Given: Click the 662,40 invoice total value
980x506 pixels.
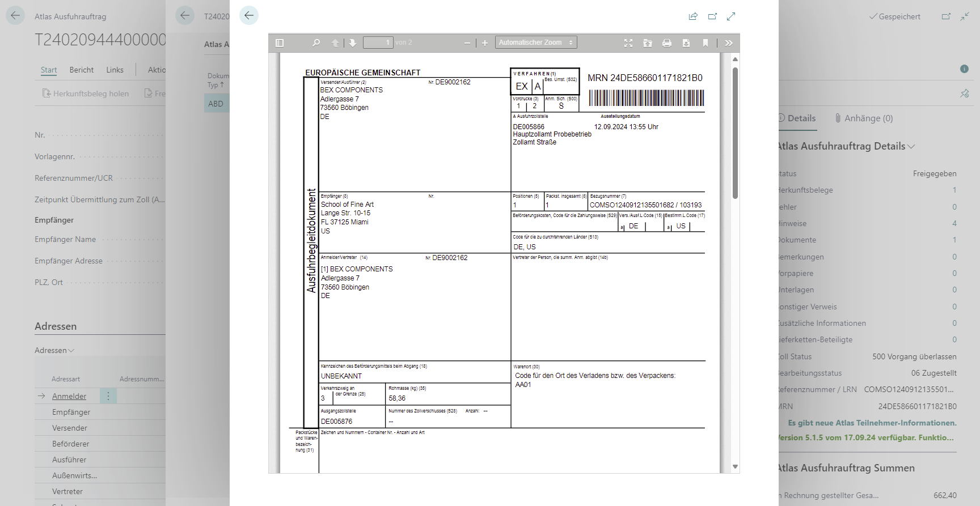Looking at the screenshot, I should [x=945, y=495].
